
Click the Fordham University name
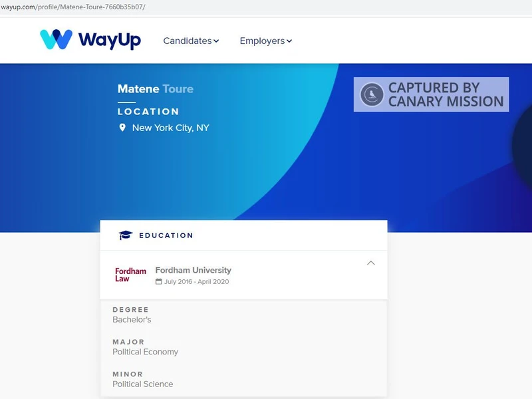[194, 270]
